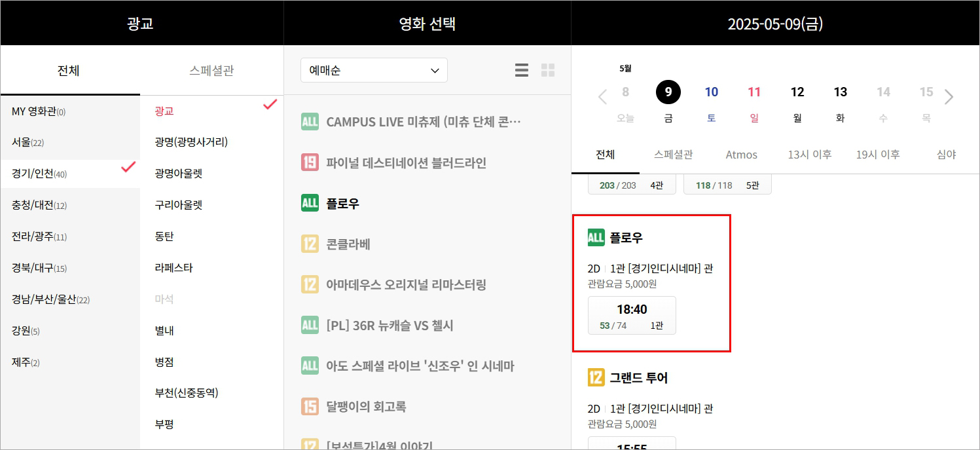This screenshot has height=450, width=980.
Task: Click the 203/203 4관 showtime button
Action: [632, 185]
